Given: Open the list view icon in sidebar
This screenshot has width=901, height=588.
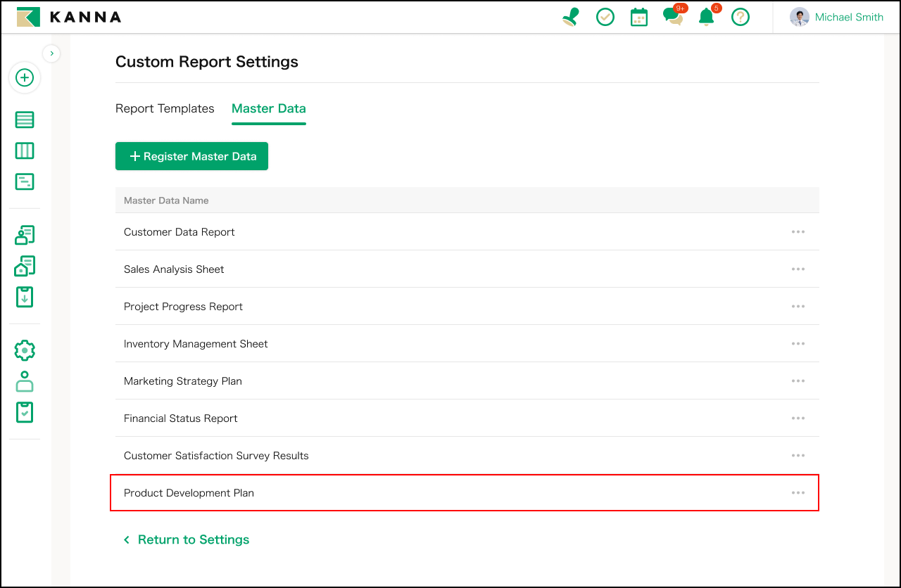Looking at the screenshot, I should click(x=25, y=120).
